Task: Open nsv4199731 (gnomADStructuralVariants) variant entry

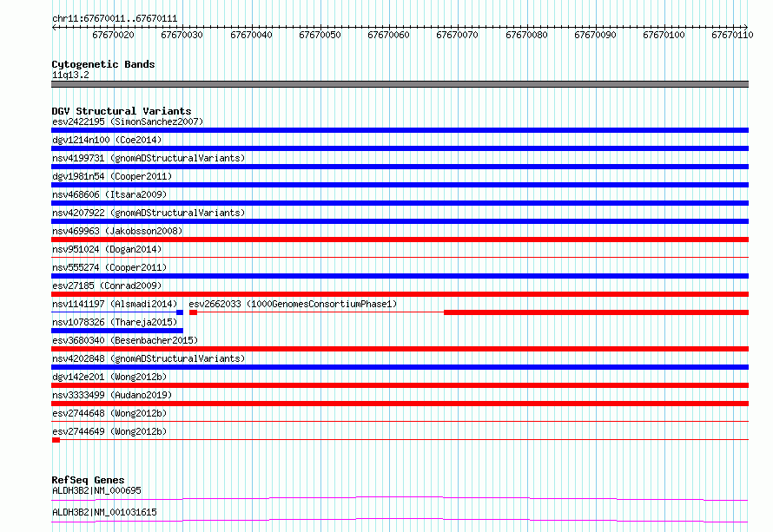Action: coord(149,158)
